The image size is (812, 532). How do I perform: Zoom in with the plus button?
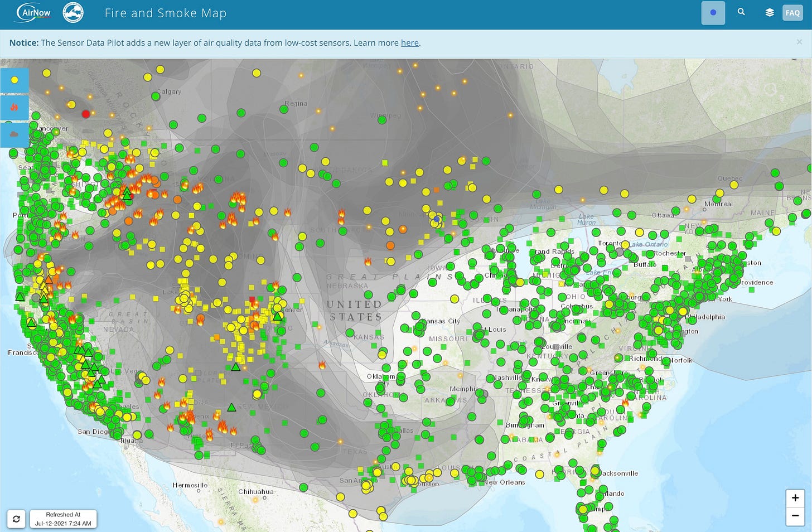pos(795,498)
